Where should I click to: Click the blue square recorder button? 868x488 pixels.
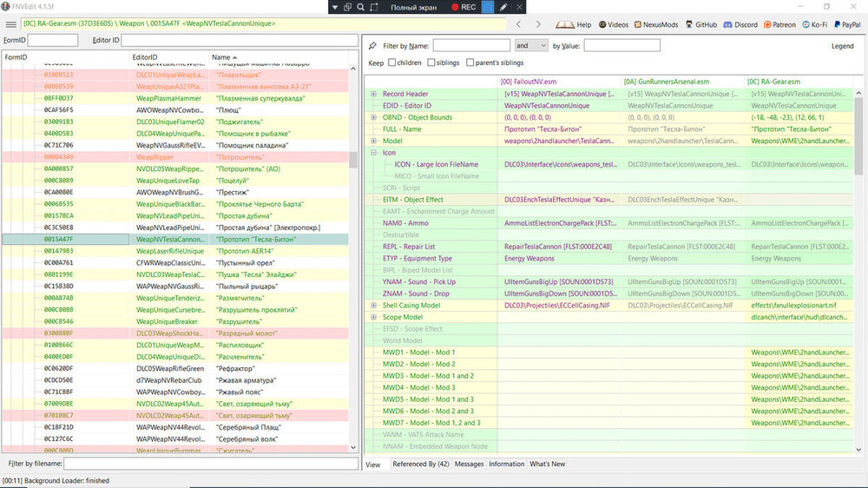[x=487, y=7]
